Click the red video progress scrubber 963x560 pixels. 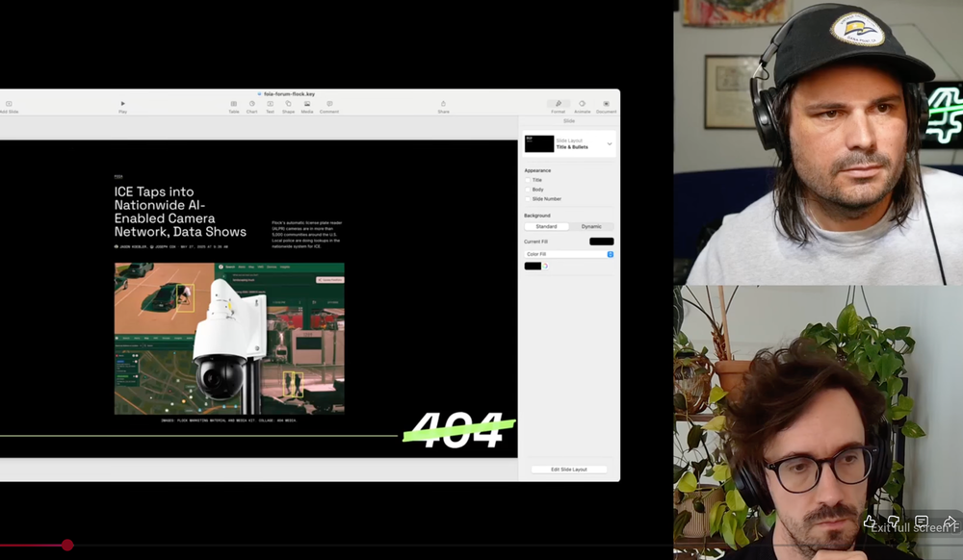click(x=67, y=545)
